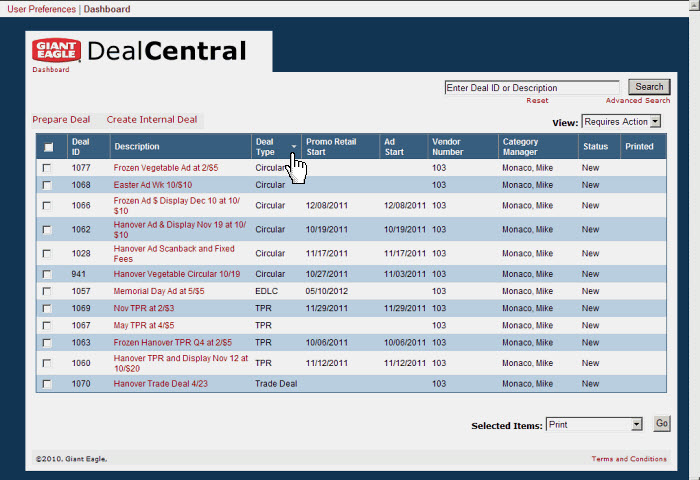Open the View dropdown showing Requires Action
The width and height of the screenshot is (700, 480).
tap(621, 121)
